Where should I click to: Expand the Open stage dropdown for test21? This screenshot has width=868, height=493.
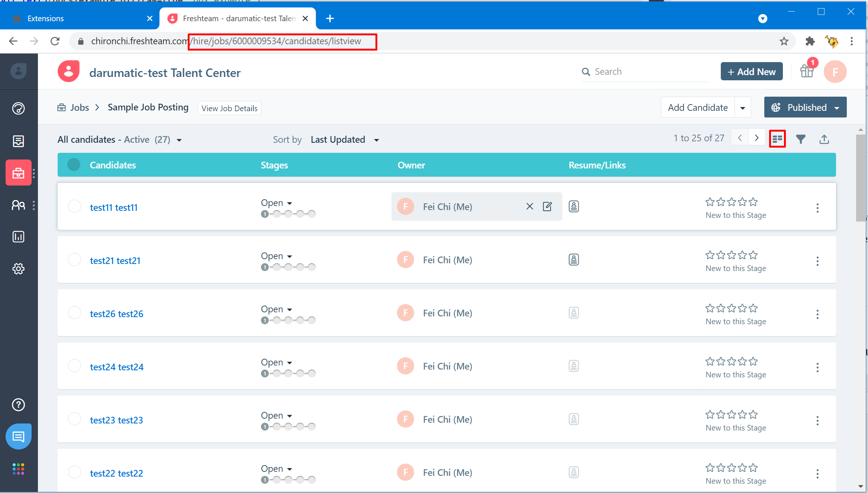(277, 256)
